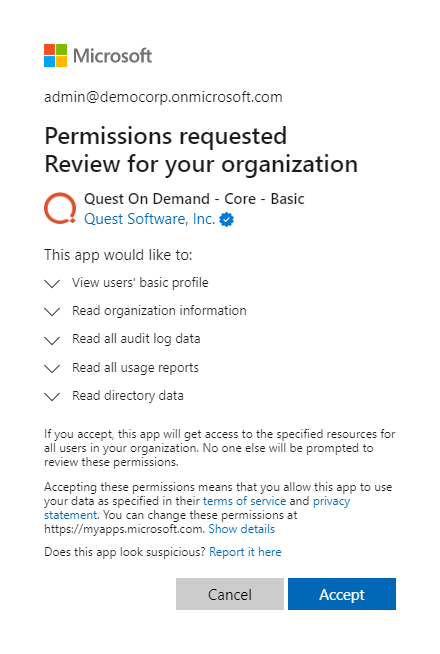Expand the Read all usage reports chevron
The width and height of the screenshot is (440, 654).
pos(52,369)
